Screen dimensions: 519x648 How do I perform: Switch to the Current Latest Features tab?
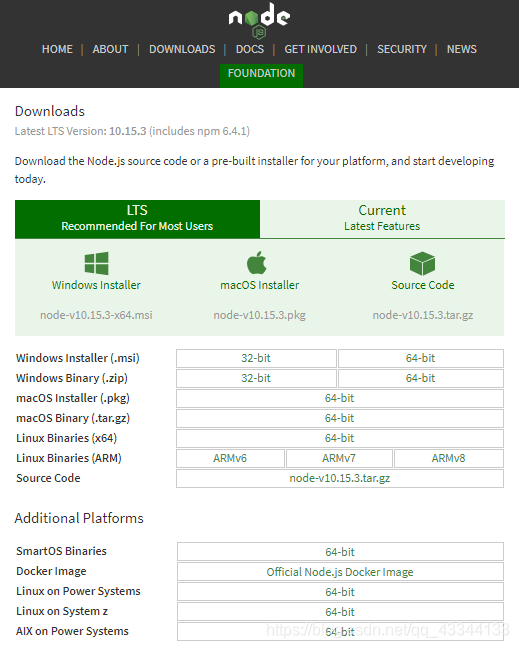382,219
